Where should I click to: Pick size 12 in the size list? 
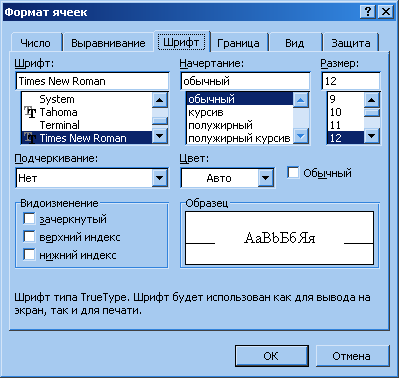click(x=345, y=138)
